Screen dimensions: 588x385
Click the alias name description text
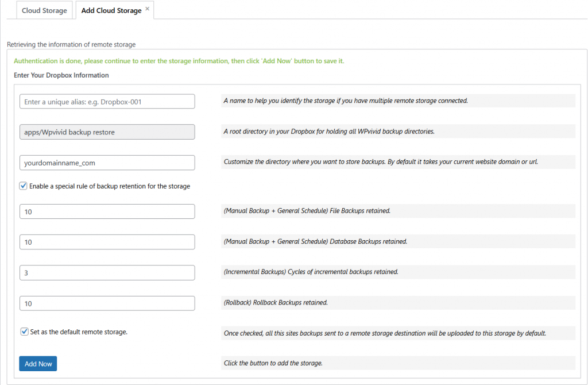(x=346, y=101)
